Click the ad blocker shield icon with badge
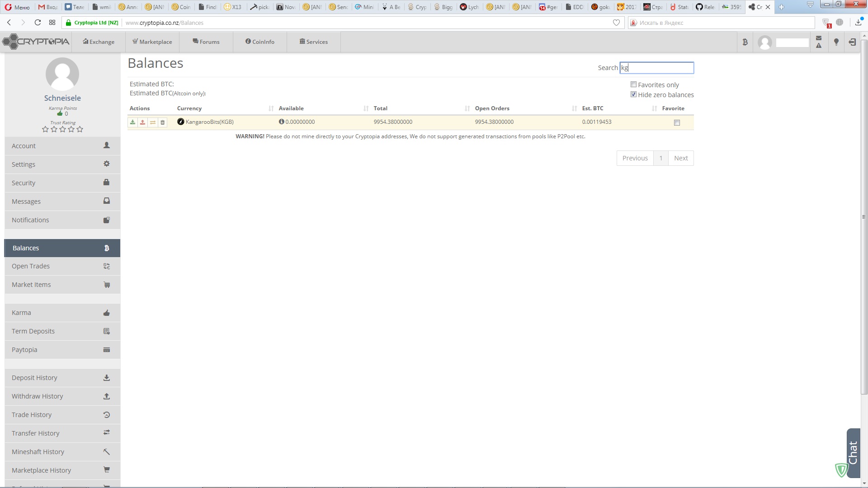This screenshot has height=488, width=868. point(826,23)
